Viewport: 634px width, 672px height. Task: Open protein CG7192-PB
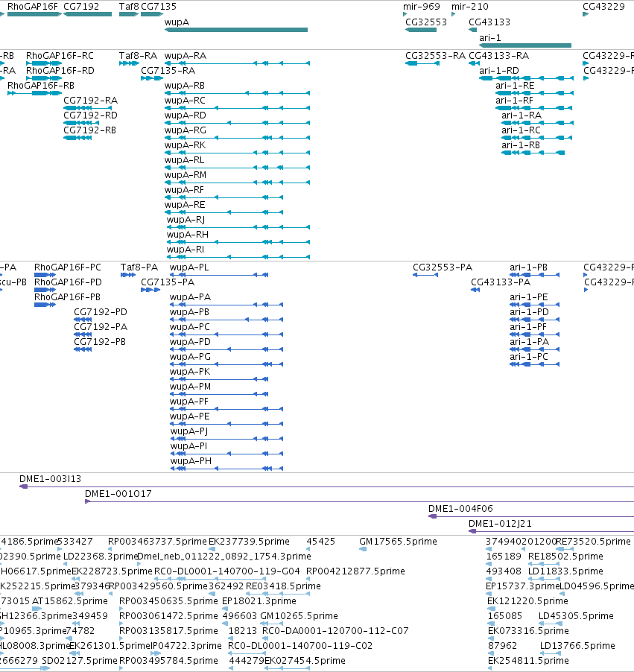pos(100,342)
